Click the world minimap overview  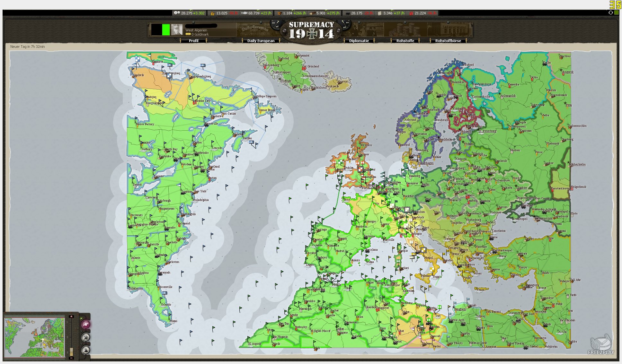pos(34,337)
